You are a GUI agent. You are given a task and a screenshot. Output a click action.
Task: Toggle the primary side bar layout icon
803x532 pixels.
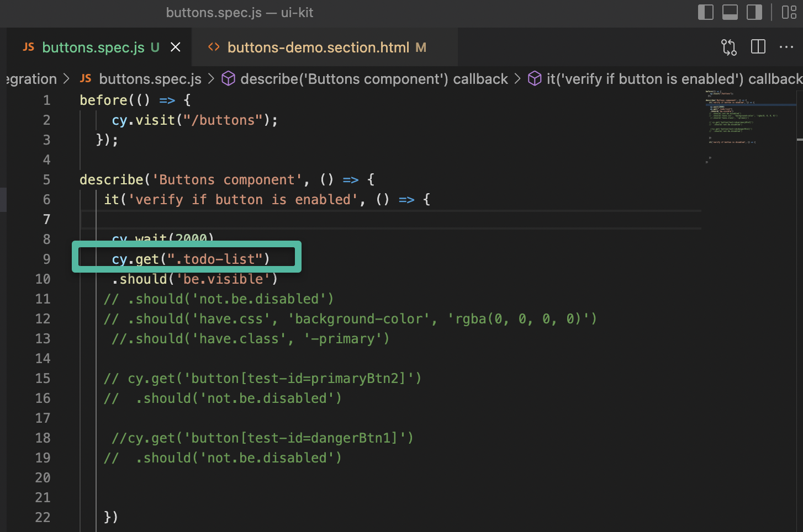pos(706,12)
